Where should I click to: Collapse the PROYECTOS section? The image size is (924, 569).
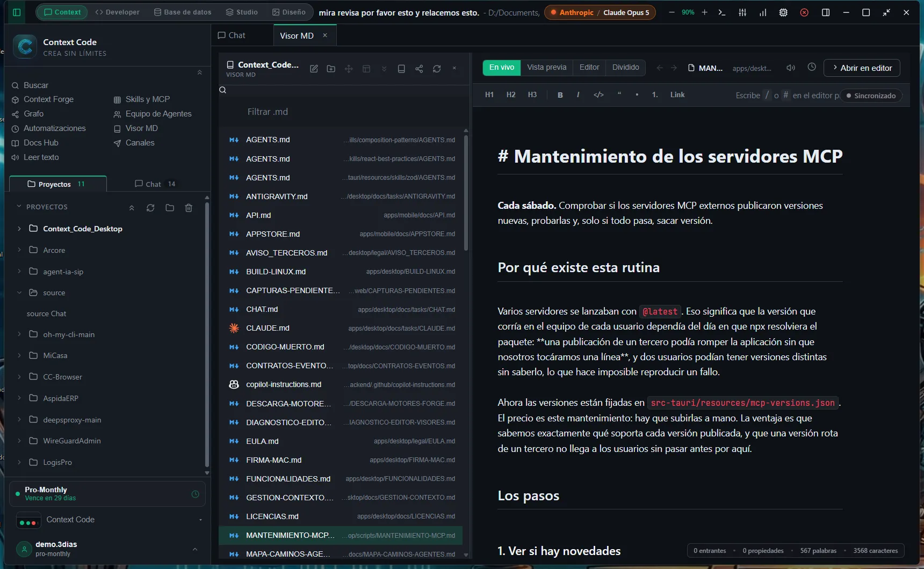pos(19,207)
